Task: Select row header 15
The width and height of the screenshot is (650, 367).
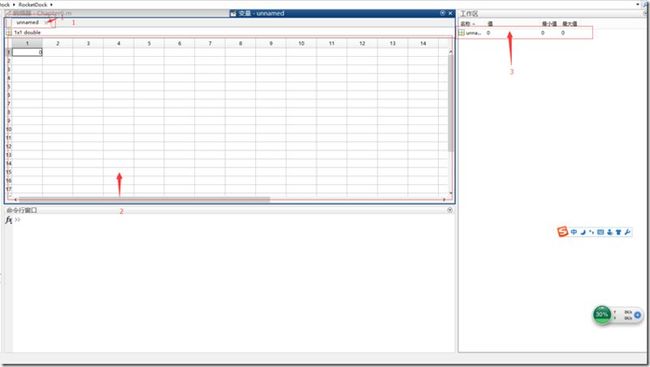Action: 9,172
